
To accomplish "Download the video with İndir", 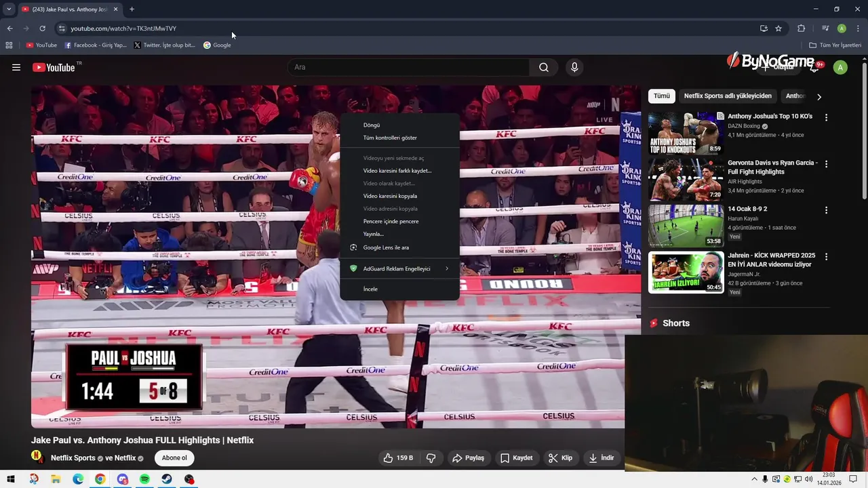I will 601,458.
